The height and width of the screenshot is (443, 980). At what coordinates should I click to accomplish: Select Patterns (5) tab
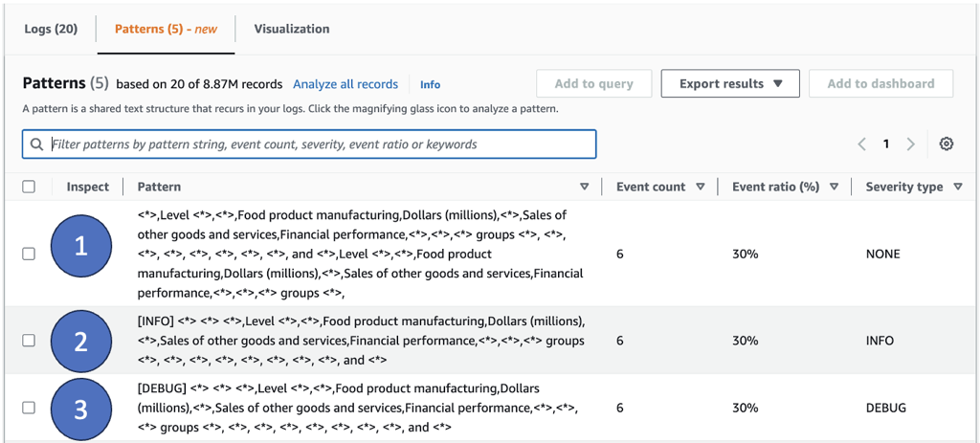[x=166, y=29]
